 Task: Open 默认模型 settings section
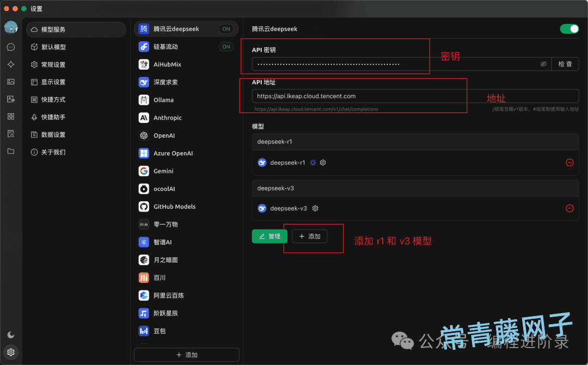pos(76,47)
